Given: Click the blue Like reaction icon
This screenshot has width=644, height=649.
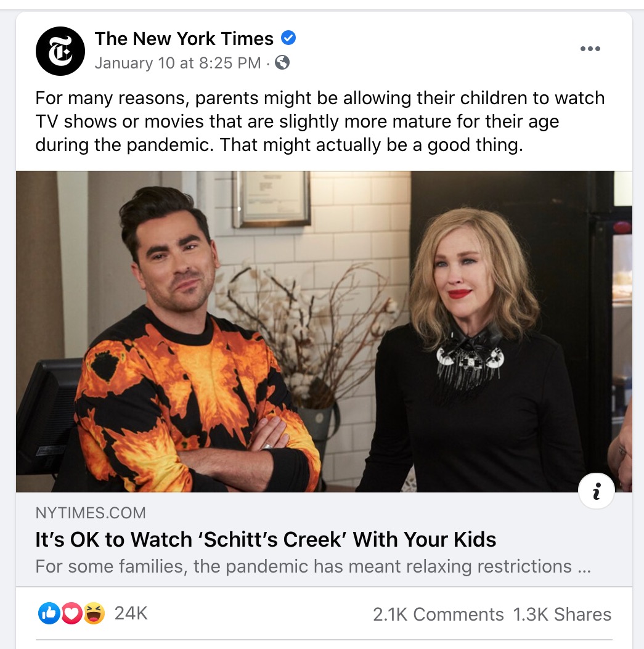Looking at the screenshot, I should click(48, 613).
